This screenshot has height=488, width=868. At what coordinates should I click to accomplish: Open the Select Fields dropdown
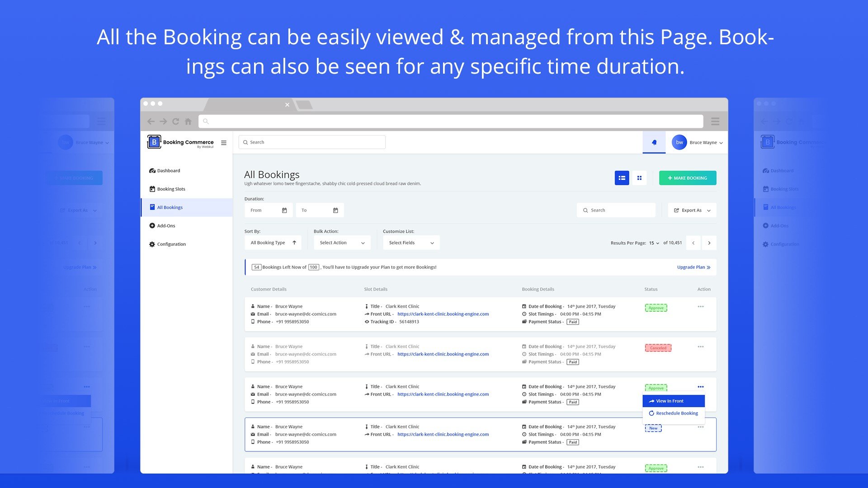pyautogui.click(x=411, y=243)
